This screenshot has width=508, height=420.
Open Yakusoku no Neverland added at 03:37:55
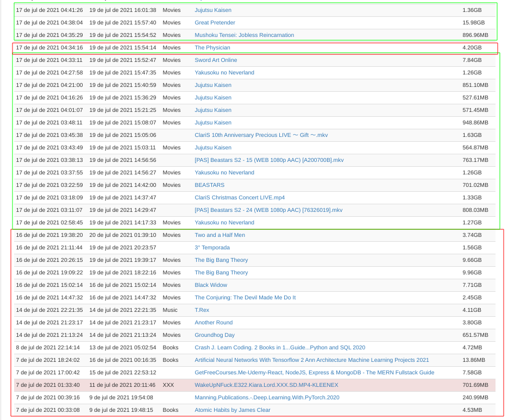click(224, 172)
